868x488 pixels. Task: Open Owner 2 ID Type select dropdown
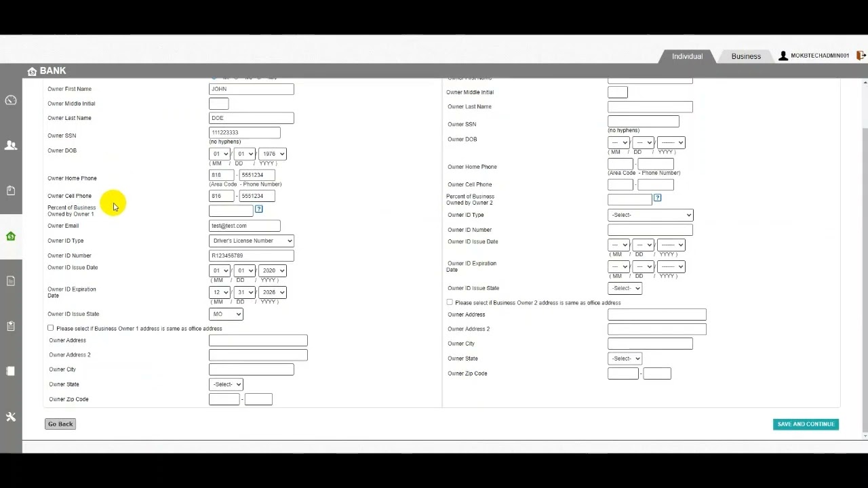point(650,215)
